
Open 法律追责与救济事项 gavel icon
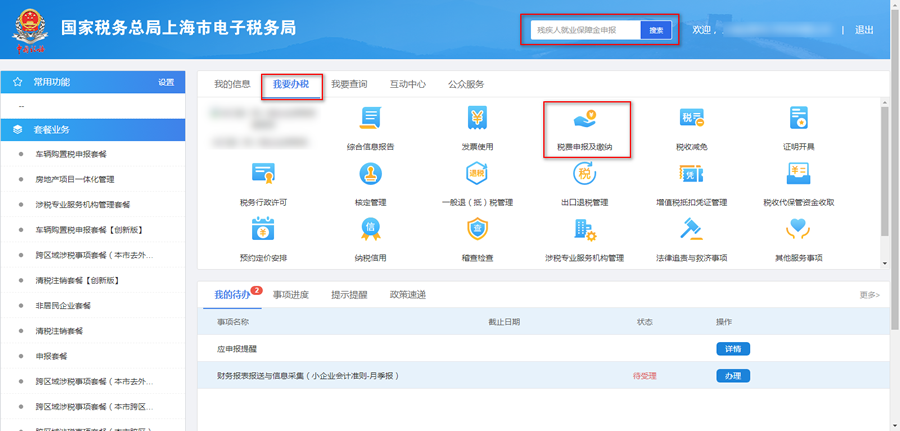pos(691,232)
